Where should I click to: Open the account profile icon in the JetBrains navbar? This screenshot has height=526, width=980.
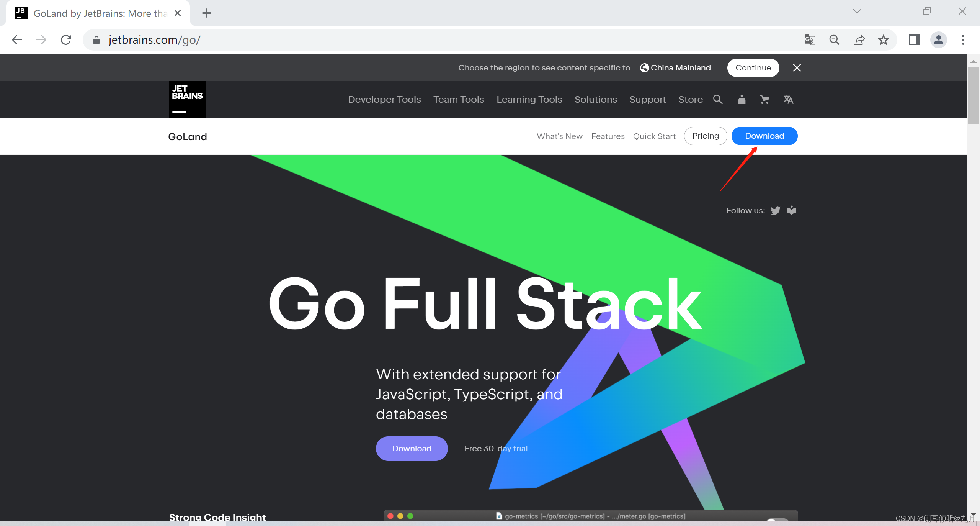[x=742, y=100]
